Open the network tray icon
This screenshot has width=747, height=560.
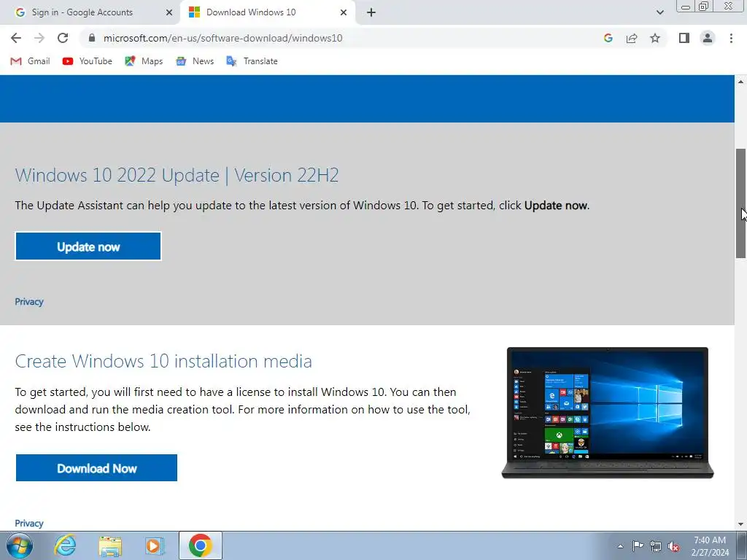point(656,546)
